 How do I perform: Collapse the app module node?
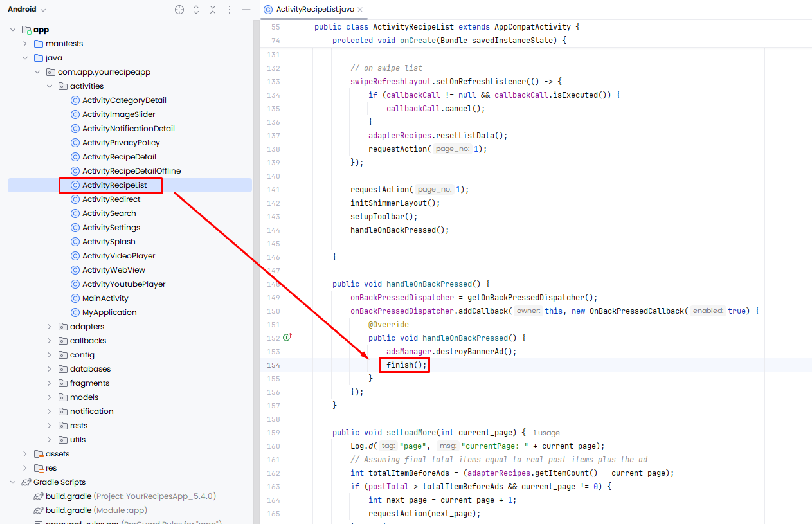click(x=13, y=30)
